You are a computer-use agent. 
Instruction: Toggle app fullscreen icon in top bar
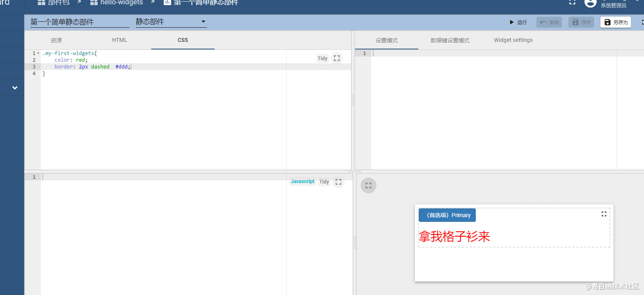572,2
